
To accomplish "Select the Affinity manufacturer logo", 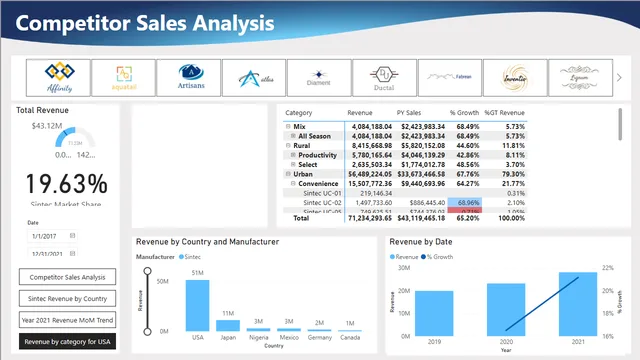I will tap(58, 78).
